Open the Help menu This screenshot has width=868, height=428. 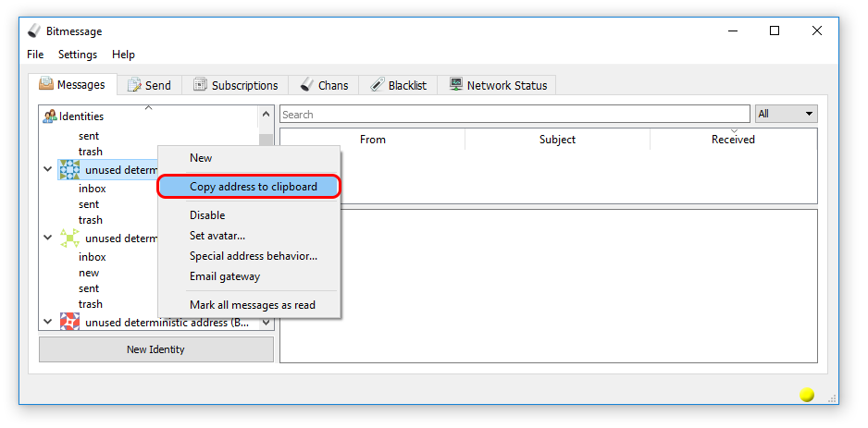click(x=123, y=55)
